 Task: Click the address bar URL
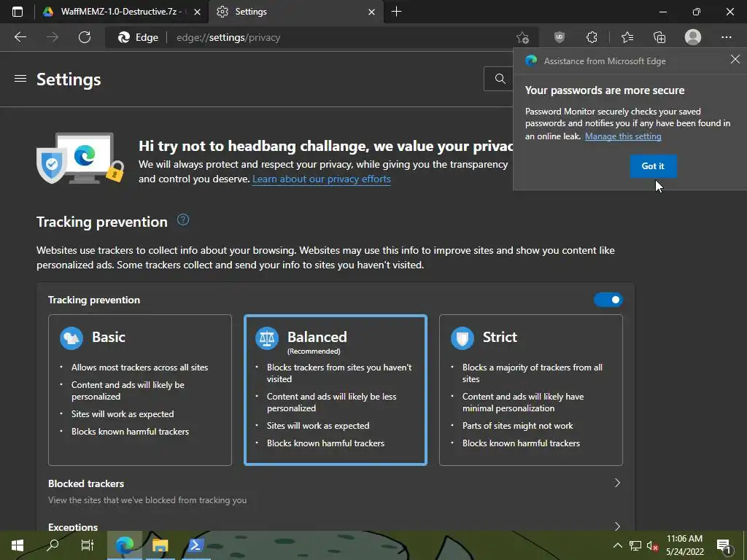tap(228, 38)
